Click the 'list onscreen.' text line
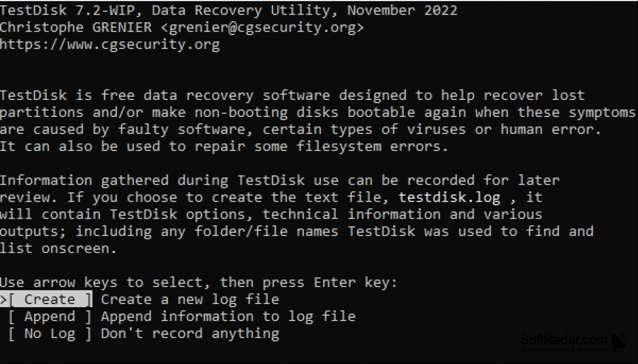The width and height of the screenshot is (638, 364). [x=58, y=249]
